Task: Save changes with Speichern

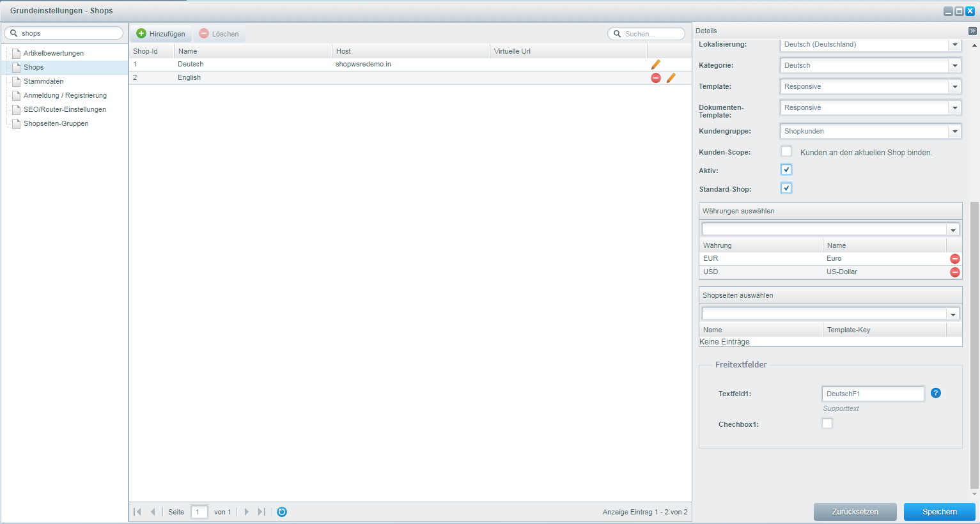Action: [x=940, y=512]
